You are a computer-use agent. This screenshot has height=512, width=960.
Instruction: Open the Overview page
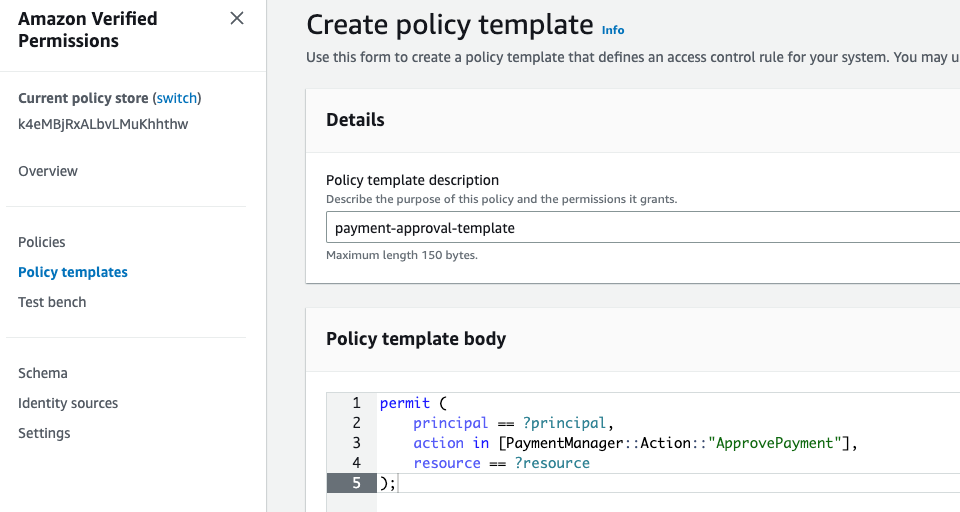point(48,171)
